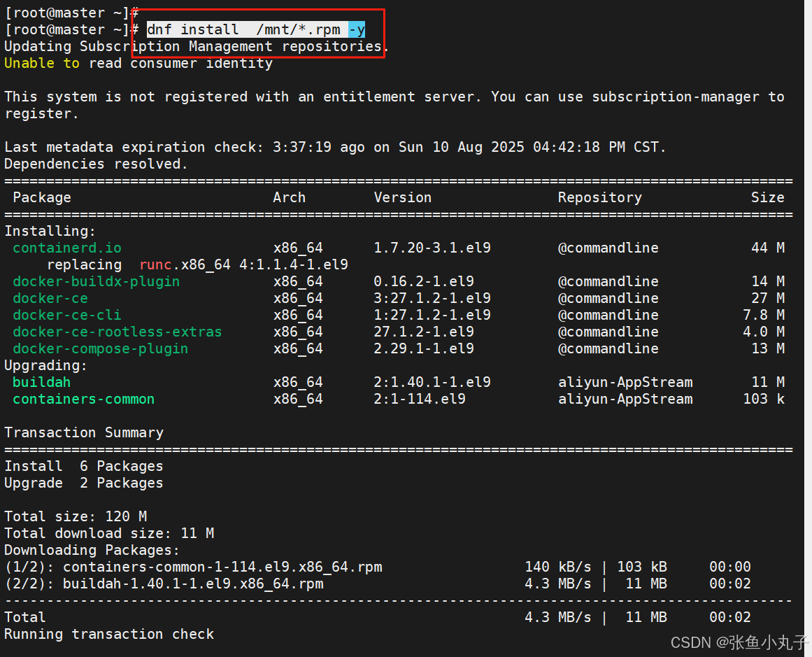Select the buildah package name
Viewport: 812px width, 657px height.
(41, 383)
